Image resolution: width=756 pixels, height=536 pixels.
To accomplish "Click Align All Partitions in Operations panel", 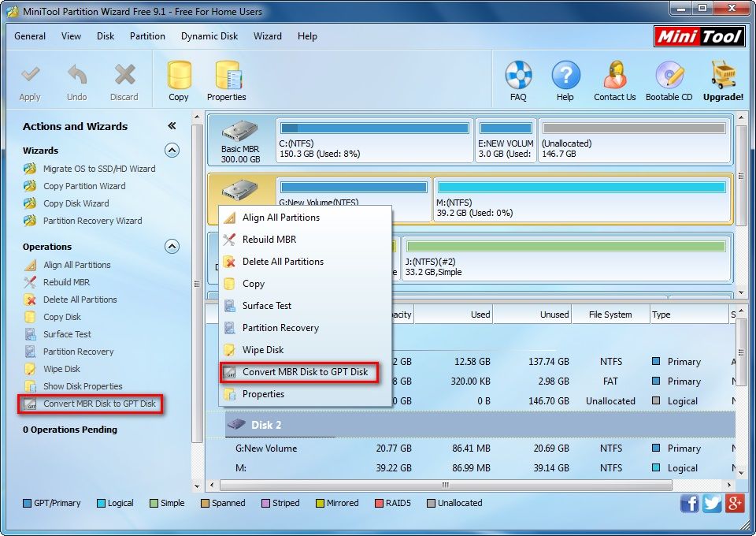I will click(x=77, y=265).
